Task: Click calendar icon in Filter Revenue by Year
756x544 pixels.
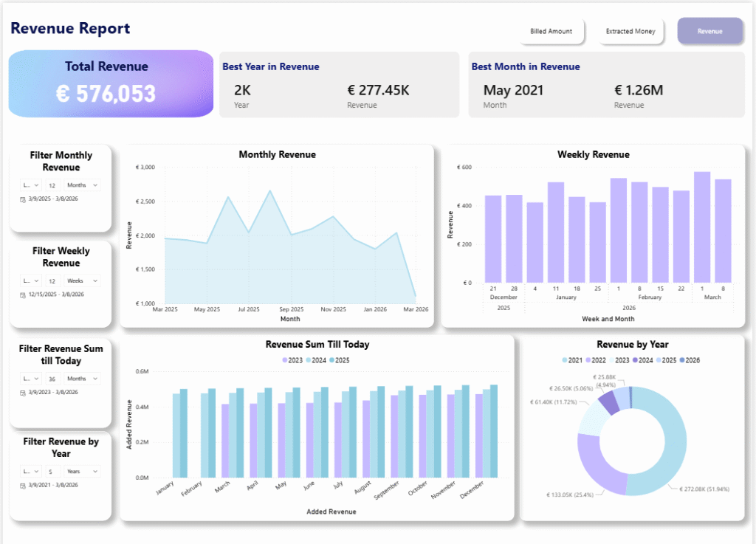Action: tap(22, 484)
